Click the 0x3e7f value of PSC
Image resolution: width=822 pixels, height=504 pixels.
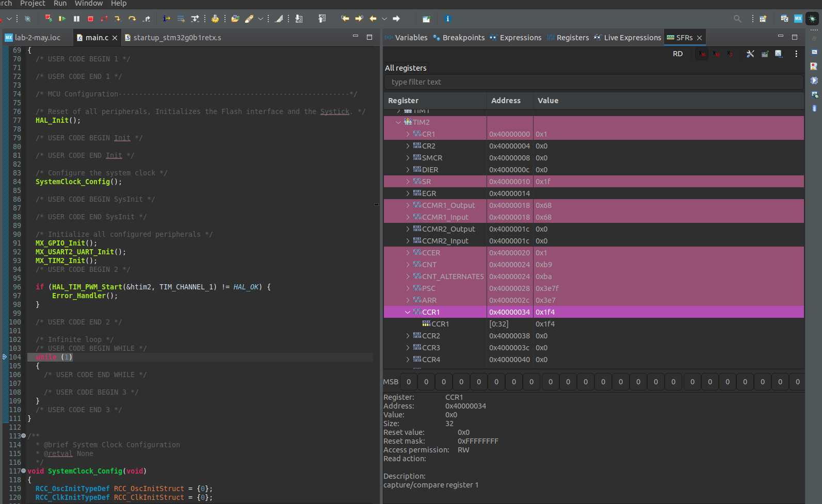[547, 288]
